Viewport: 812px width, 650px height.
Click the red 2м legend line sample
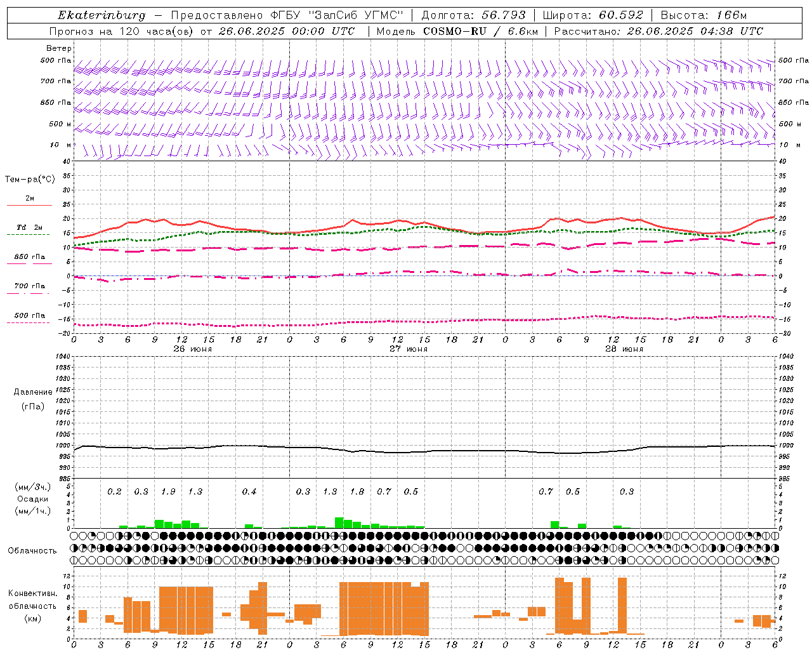click(x=29, y=206)
